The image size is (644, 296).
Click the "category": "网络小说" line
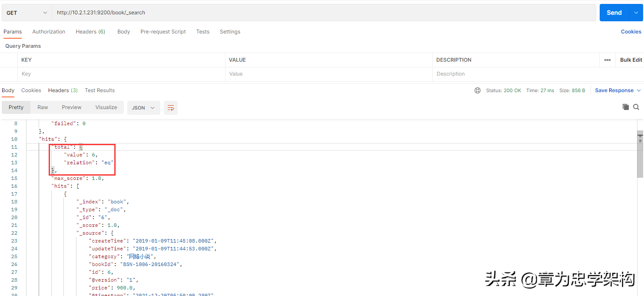(x=123, y=256)
